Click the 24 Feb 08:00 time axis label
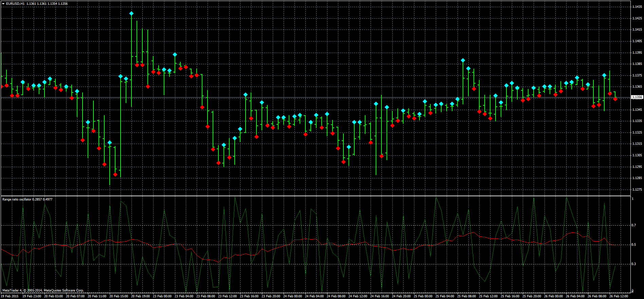Image resolution: width=644 pixels, height=299 pixels. [336, 296]
